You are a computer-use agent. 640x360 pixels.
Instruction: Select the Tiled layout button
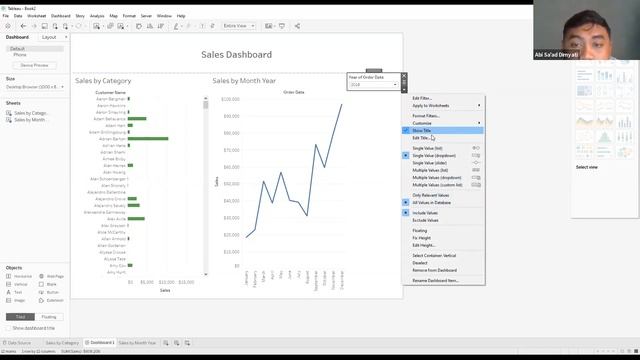pyautogui.click(x=20, y=317)
